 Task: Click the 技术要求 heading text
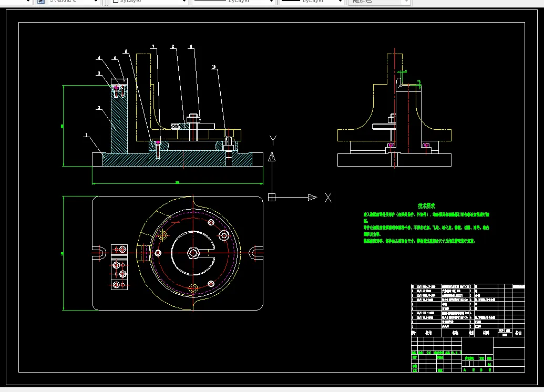coord(426,206)
